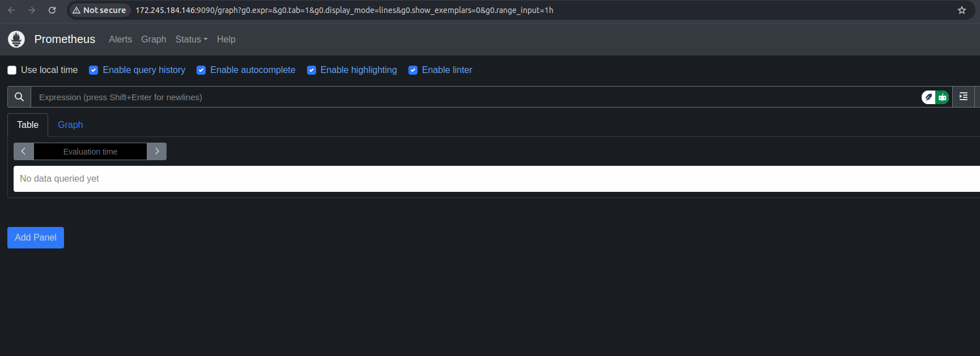Viewport: 980px width, 356px height.
Task: Enable the Use local time checkbox
Action: point(12,70)
